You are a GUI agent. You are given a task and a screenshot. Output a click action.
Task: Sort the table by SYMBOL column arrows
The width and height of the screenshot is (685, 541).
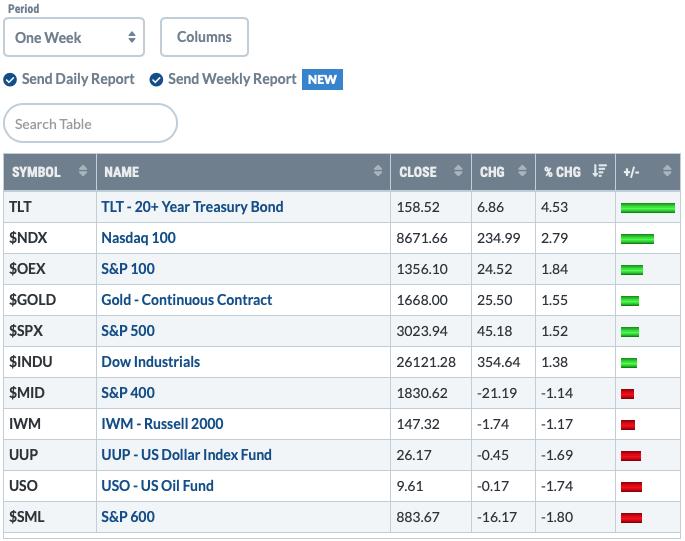point(83,171)
